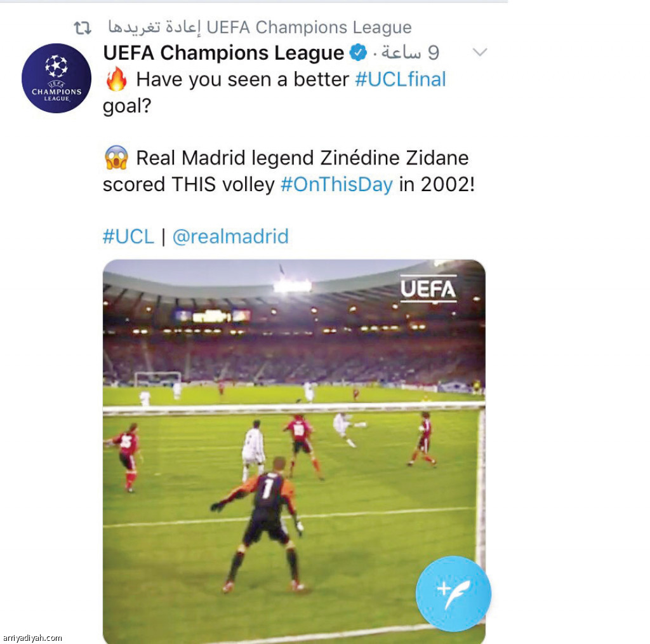Viewport: 650px width, 644px height.
Task: Open the #UCL hashtag link
Action: pyautogui.click(x=128, y=236)
